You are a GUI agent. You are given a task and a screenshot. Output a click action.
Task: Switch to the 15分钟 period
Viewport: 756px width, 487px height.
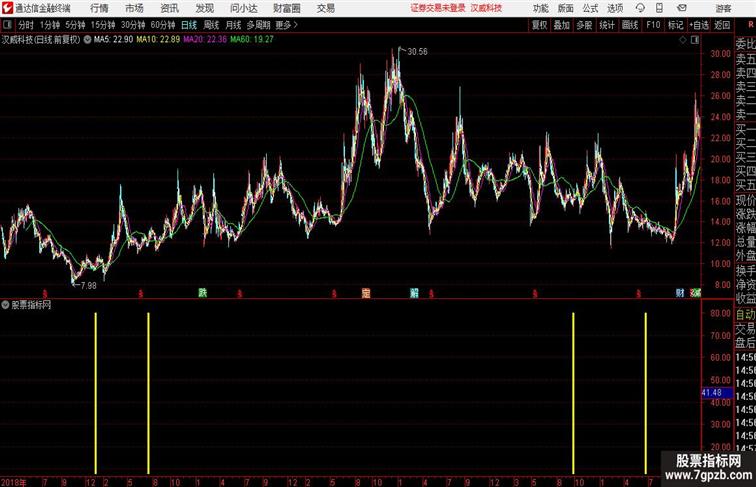[103, 25]
